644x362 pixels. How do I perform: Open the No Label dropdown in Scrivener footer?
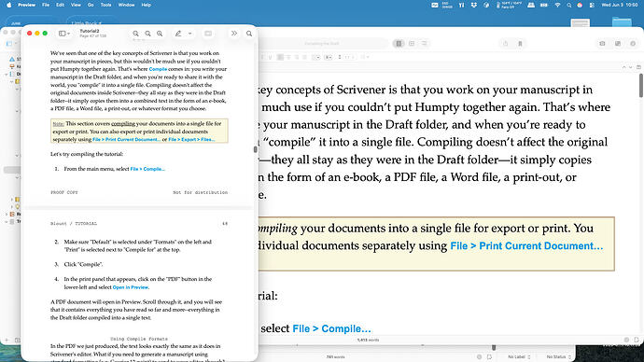519,356
